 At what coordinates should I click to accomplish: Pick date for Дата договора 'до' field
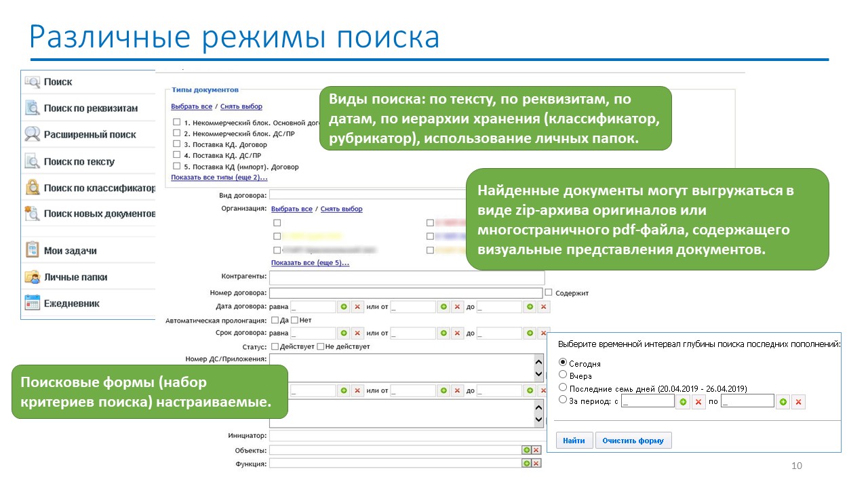tap(530, 307)
